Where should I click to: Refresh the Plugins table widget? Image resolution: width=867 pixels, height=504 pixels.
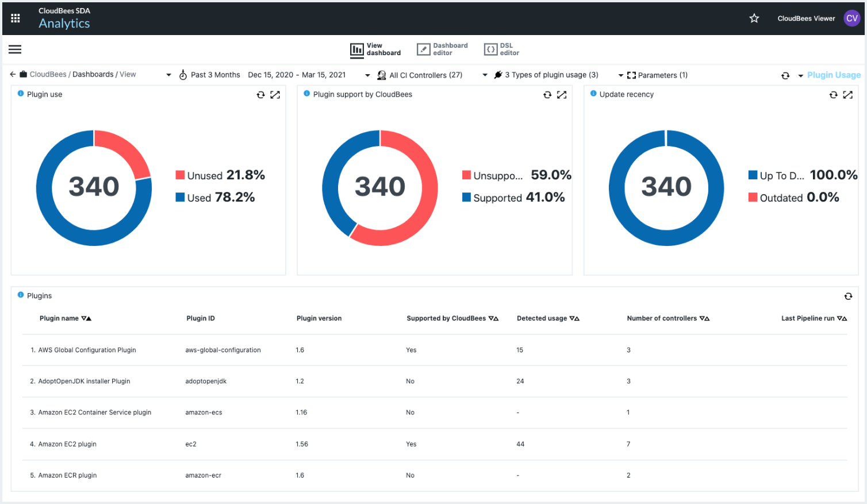[x=848, y=297]
